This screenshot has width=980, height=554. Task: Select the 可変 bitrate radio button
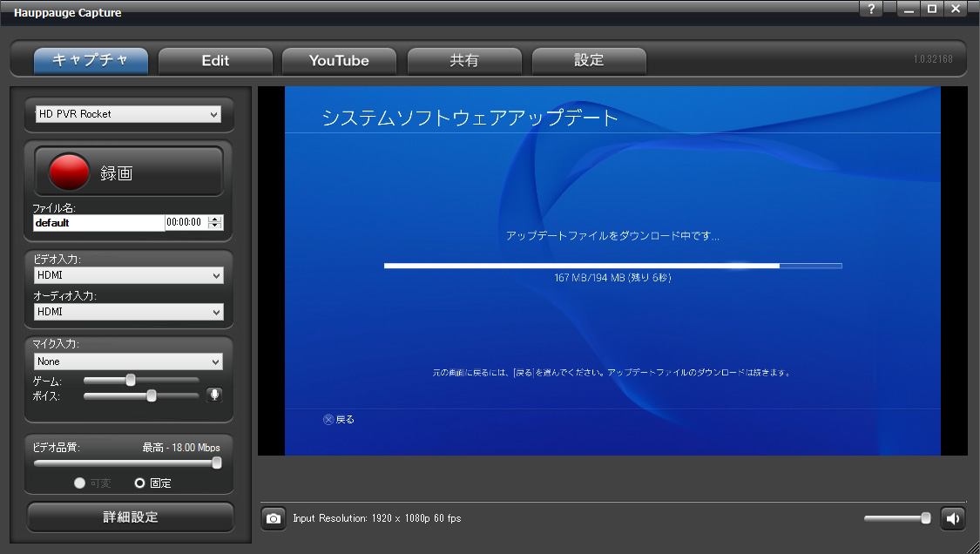[79, 483]
